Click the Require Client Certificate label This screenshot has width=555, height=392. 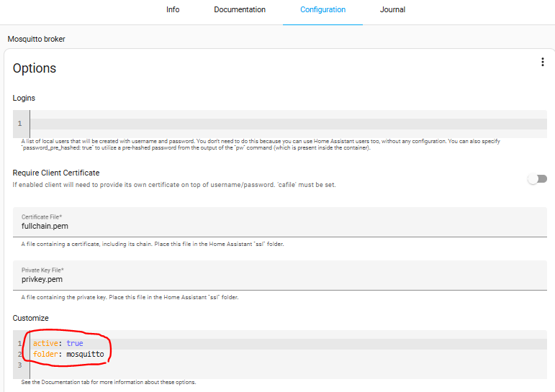tap(56, 173)
